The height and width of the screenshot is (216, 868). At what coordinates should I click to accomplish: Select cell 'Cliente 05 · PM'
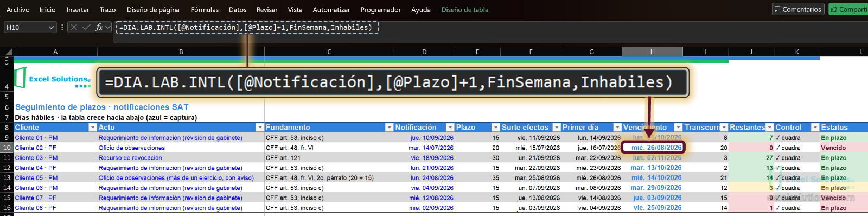tap(55, 178)
